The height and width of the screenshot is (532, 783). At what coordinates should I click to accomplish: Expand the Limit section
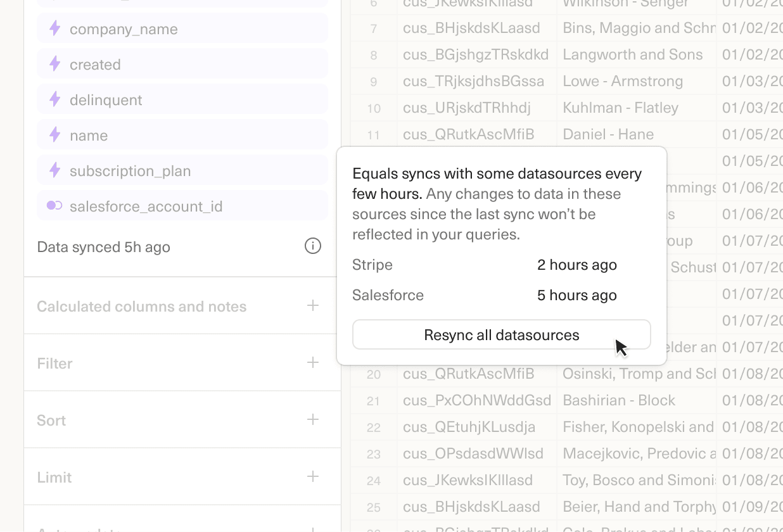pyautogui.click(x=312, y=477)
